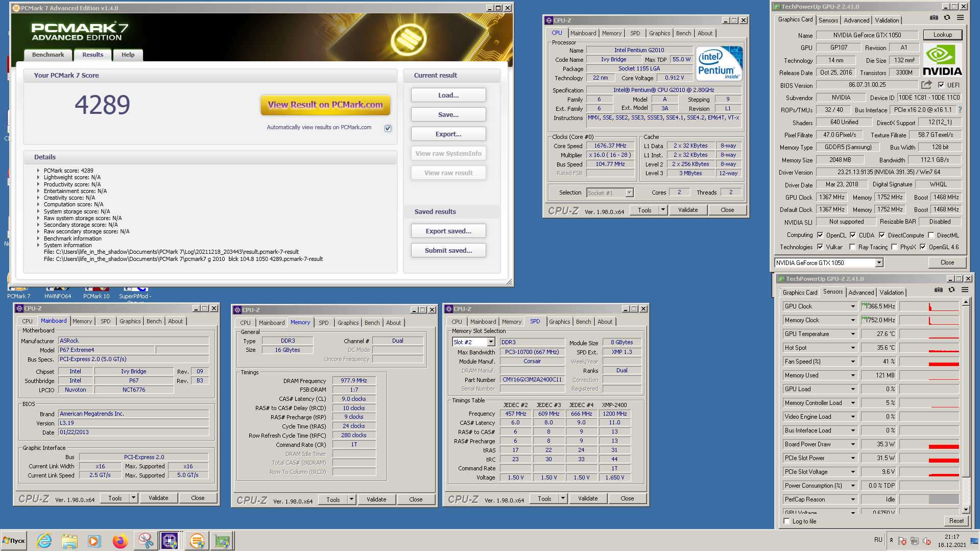980x551 pixels.
Task: Click the Fan Speed sensor graph bar
Action: (929, 362)
